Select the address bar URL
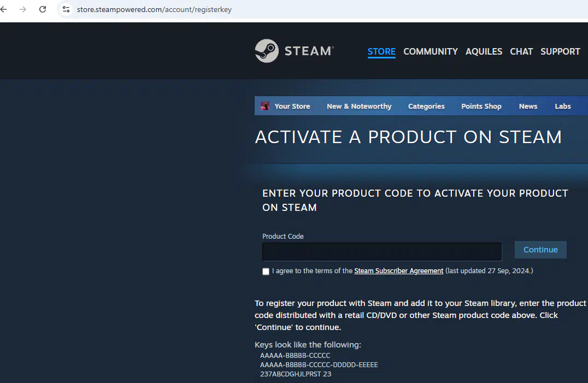Image resolution: width=588 pixels, height=383 pixels. (x=154, y=9)
